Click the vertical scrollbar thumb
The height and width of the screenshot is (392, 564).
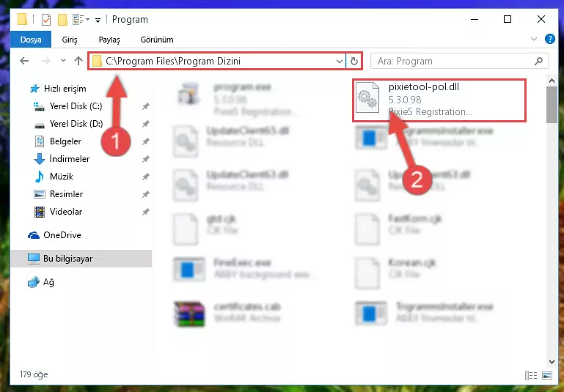pyautogui.click(x=552, y=105)
